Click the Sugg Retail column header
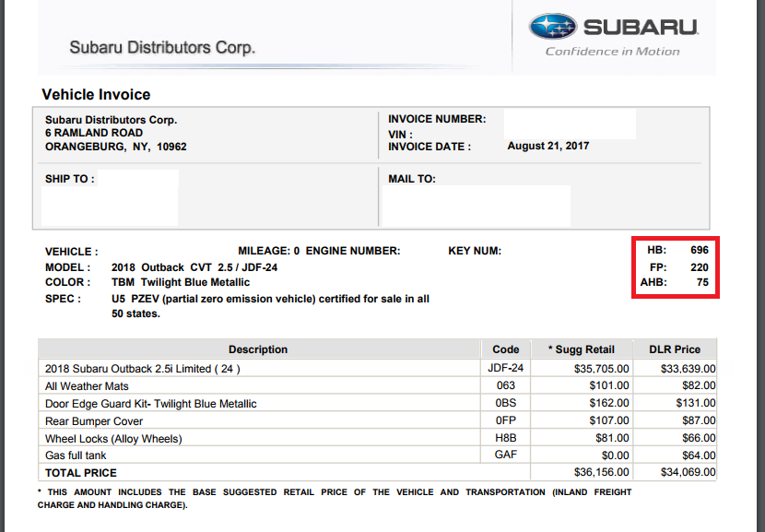The height and width of the screenshot is (532, 765). [582, 349]
